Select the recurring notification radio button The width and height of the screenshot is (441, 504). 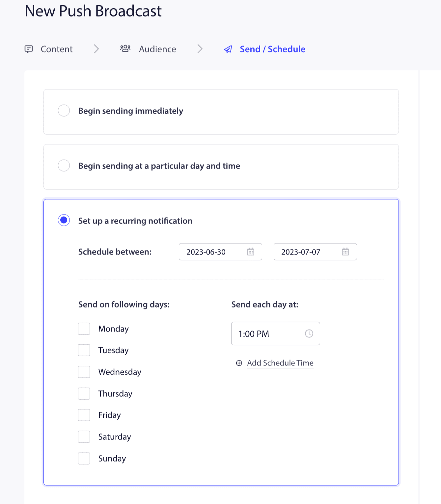64,220
